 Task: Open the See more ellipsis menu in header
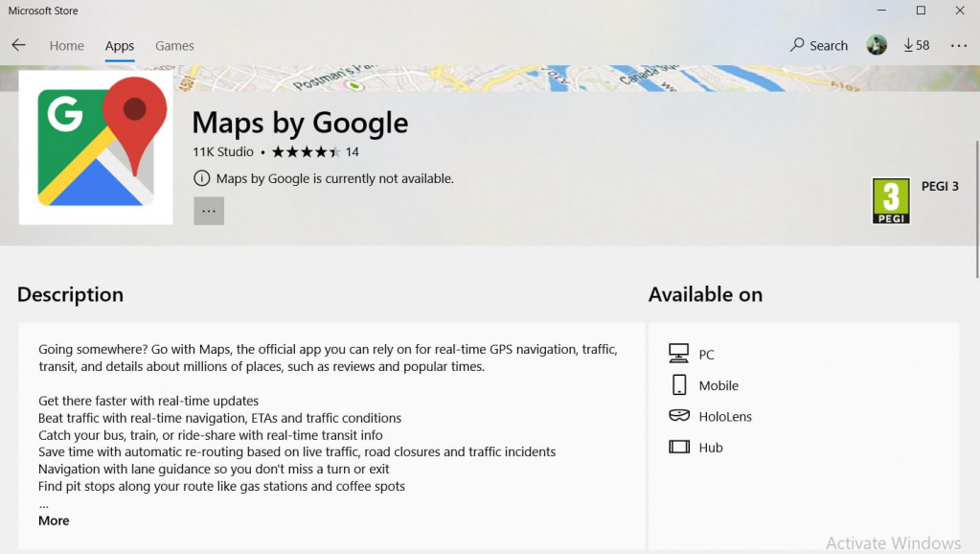tap(959, 45)
